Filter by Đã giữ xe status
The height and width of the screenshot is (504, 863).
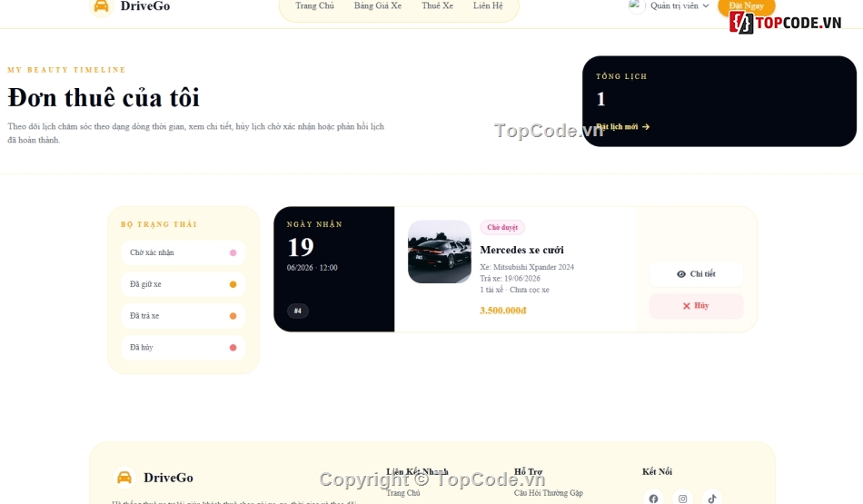click(184, 284)
